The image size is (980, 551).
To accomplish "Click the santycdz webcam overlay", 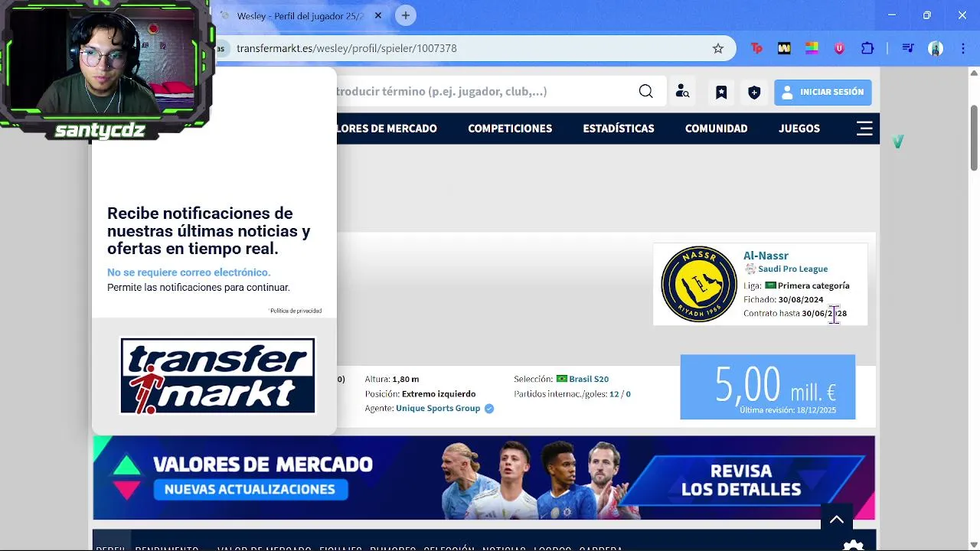I will pos(106,70).
